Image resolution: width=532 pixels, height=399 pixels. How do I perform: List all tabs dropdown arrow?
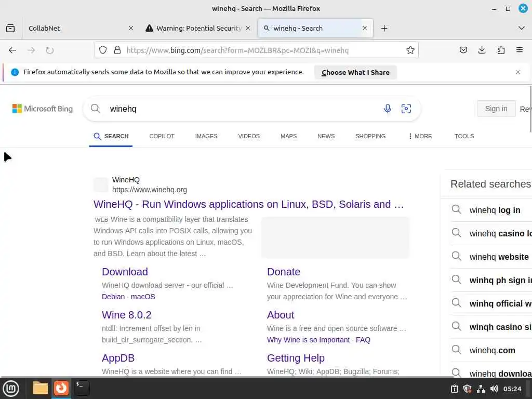[522, 28]
